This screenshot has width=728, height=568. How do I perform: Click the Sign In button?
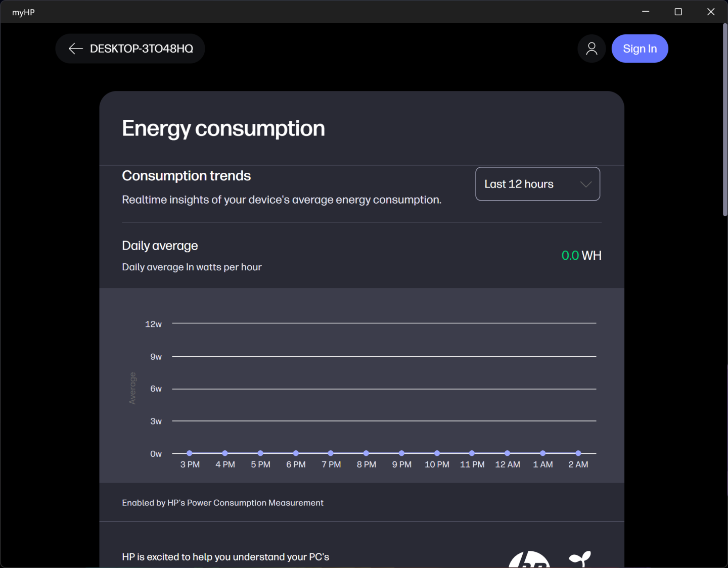point(640,49)
